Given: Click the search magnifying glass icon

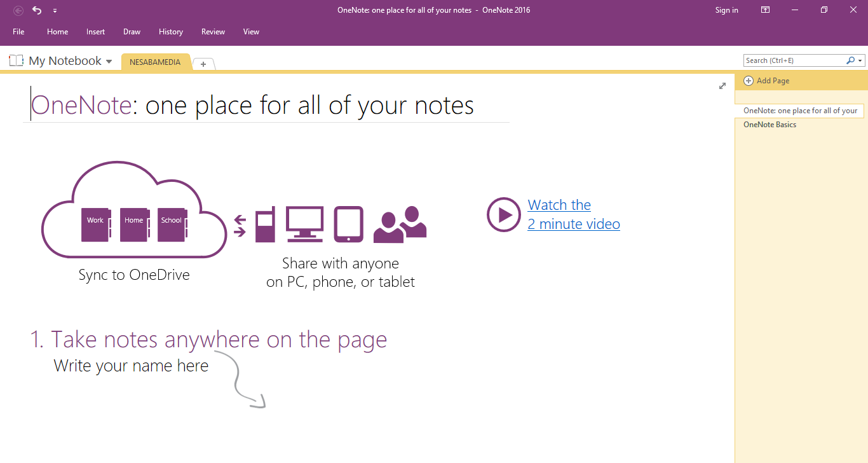Looking at the screenshot, I should (850, 60).
